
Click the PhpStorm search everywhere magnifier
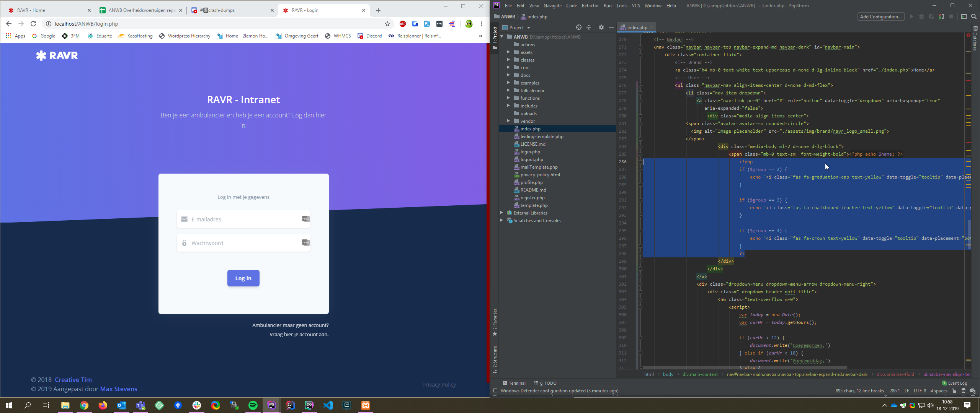pos(973,16)
